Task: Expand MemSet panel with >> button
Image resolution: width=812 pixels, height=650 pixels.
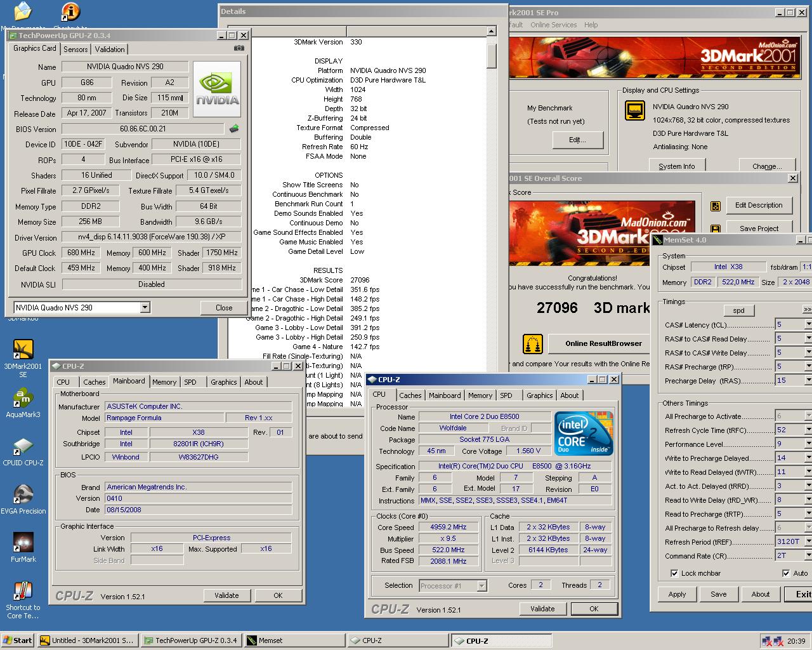Action: click(807, 310)
